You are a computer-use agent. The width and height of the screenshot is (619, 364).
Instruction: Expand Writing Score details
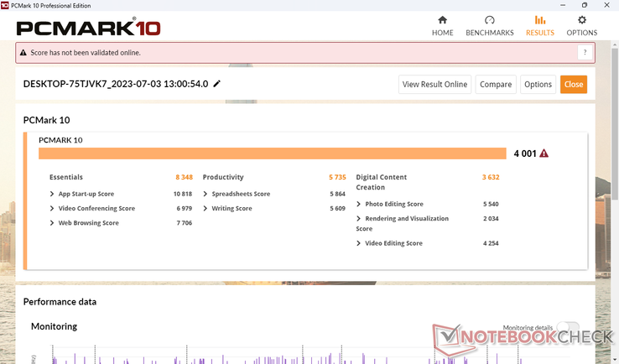pyautogui.click(x=205, y=209)
